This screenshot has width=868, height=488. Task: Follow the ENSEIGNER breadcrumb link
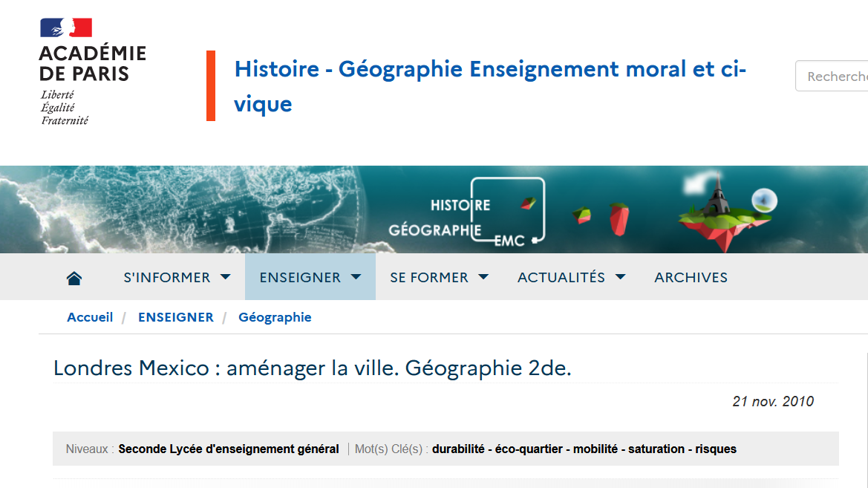pyautogui.click(x=176, y=317)
